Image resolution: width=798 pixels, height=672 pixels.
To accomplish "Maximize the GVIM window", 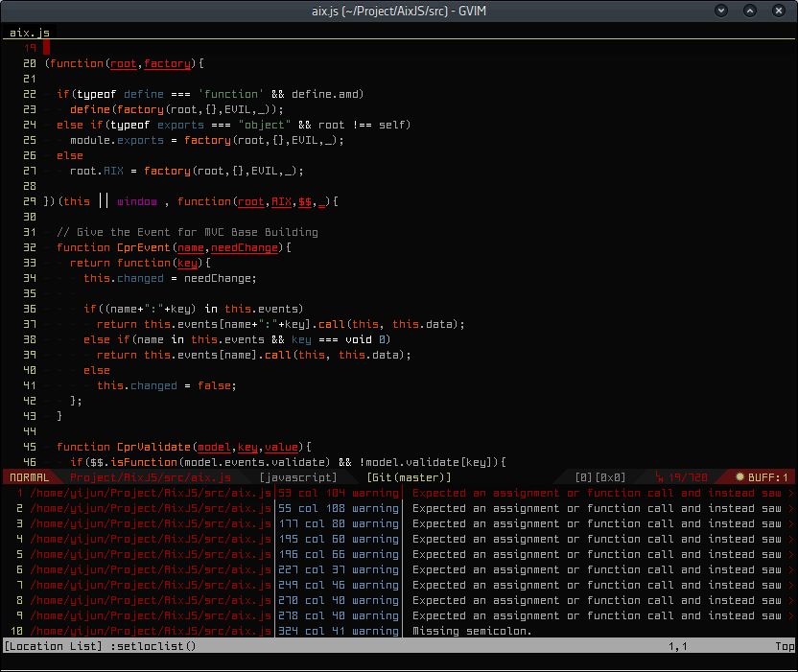I will pyautogui.click(x=750, y=10).
